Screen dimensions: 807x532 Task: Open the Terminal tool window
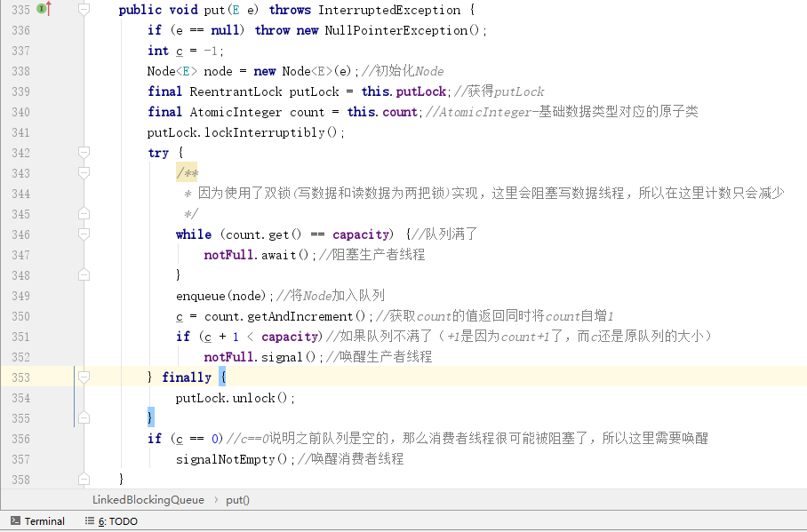(x=37, y=521)
